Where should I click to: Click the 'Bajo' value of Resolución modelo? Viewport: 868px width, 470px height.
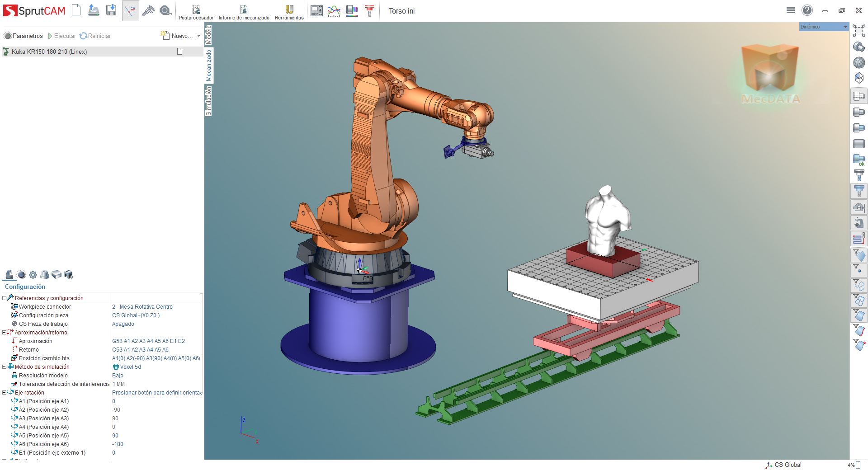[118, 375]
